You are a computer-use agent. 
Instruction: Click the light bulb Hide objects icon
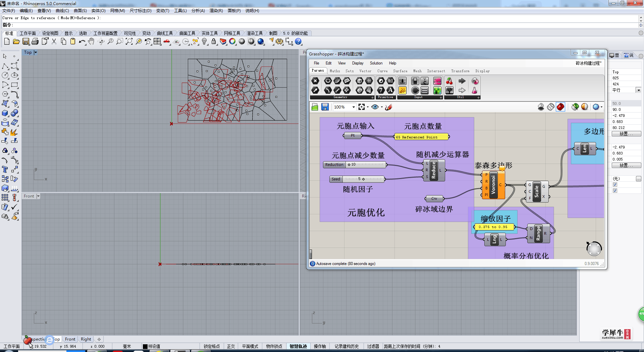[204, 42]
